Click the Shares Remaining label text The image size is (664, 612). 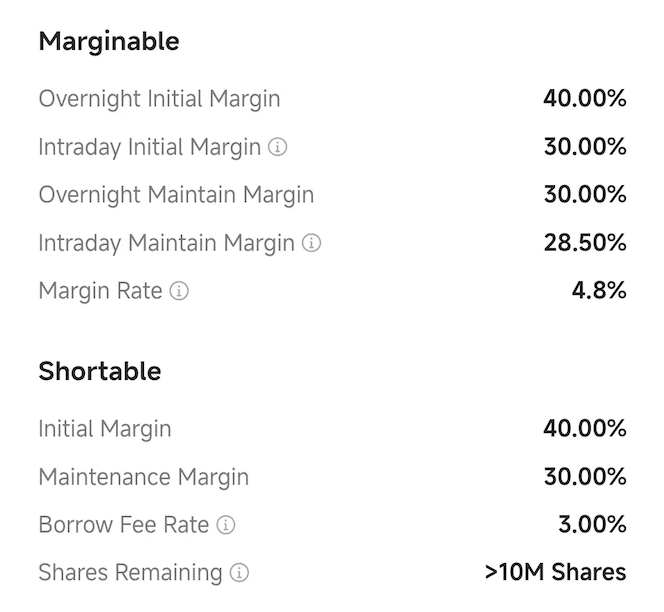(130, 573)
